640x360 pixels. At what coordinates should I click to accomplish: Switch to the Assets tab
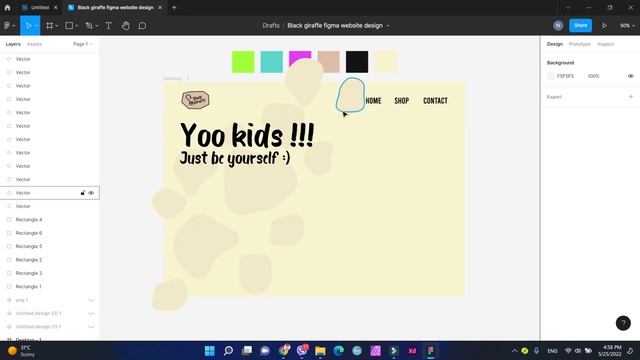click(34, 44)
